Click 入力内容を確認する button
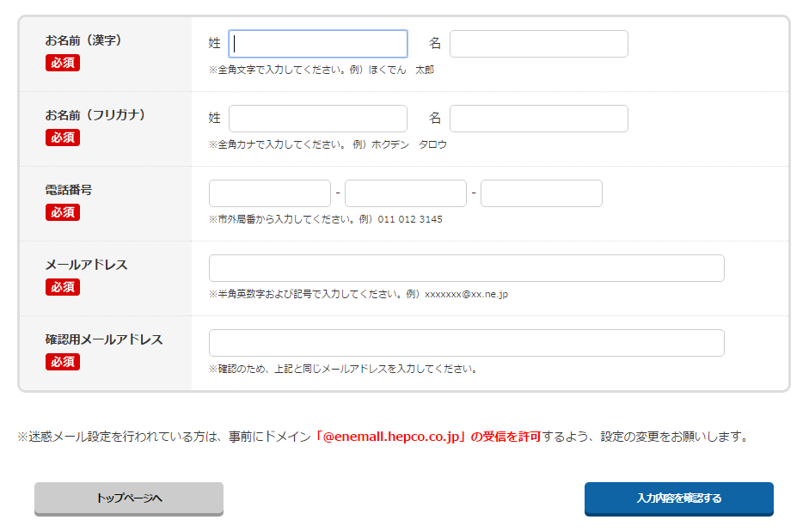This screenshot has width=809, height=532. (x=679, y=498)
